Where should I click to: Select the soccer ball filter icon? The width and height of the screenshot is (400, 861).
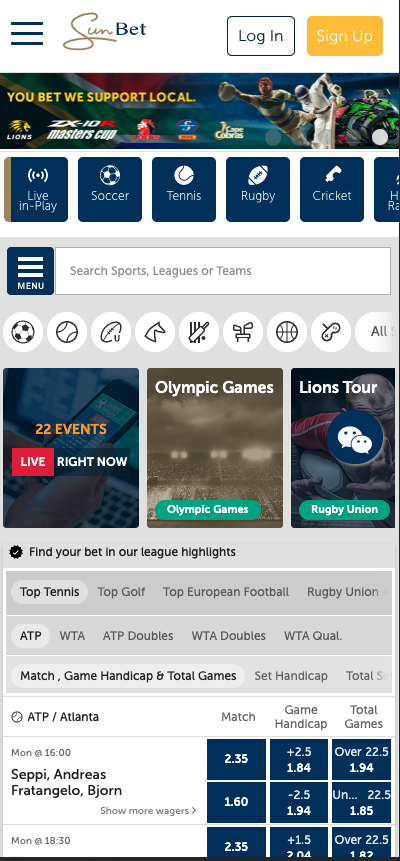pos(23,332)
